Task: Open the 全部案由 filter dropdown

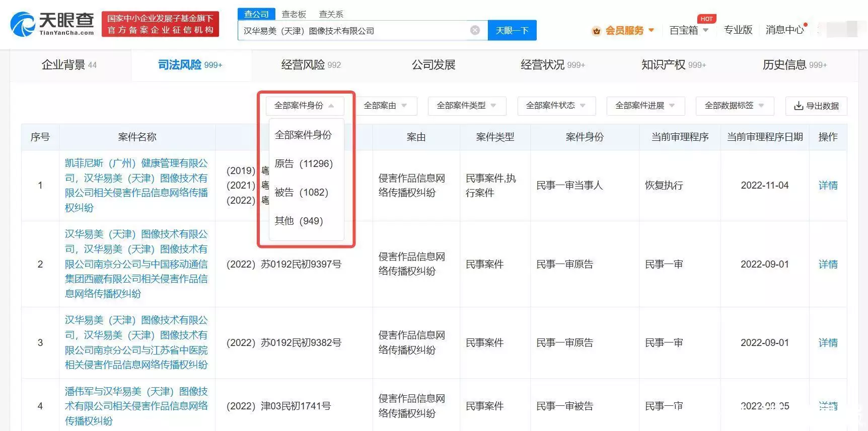Action: (x=386, y=106)
